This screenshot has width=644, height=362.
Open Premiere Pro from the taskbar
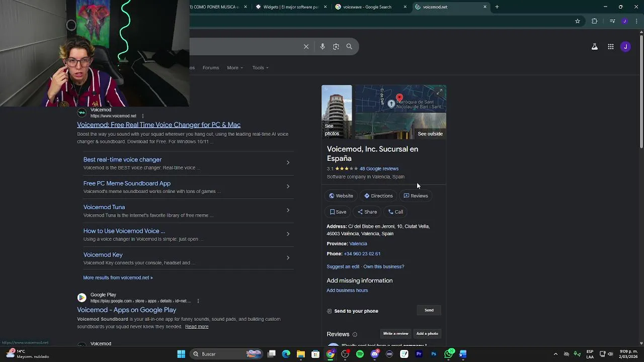click(419, 354)
